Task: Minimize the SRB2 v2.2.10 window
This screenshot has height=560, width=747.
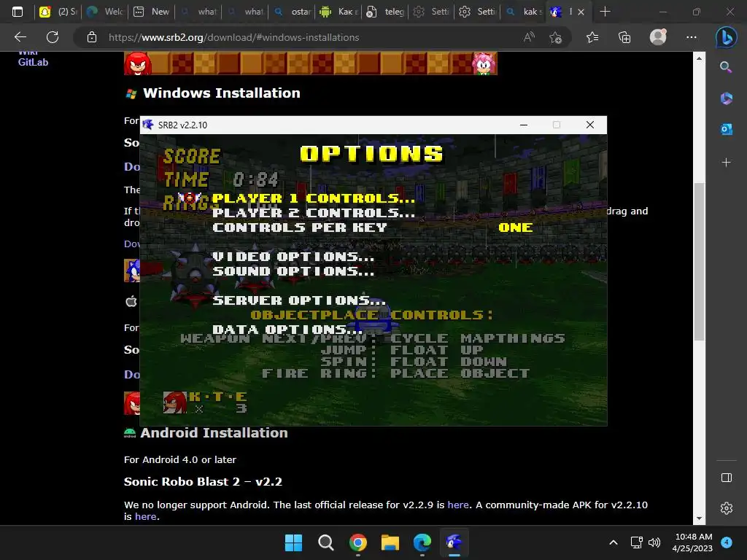Action: click(x=524, y=125)
